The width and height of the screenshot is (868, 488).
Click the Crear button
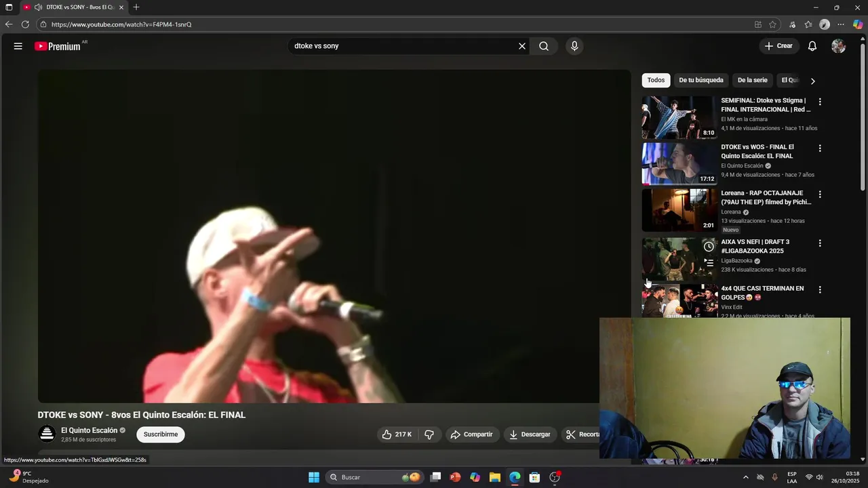coord(778,46)
